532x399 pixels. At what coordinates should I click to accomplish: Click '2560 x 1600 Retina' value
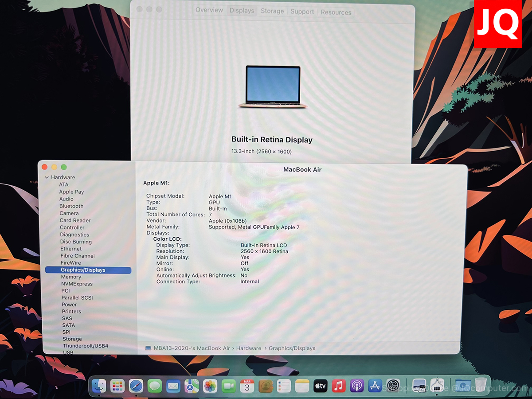(264, 251)
